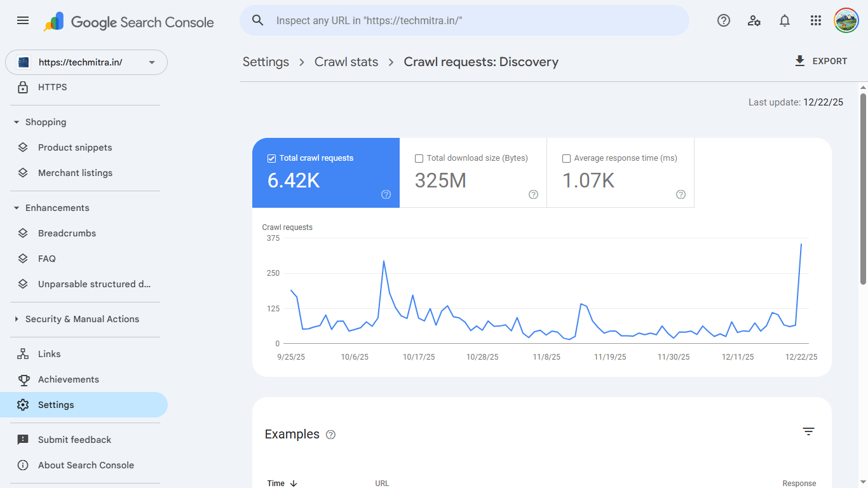Expand the Security & Manual Actions section

(17, 319)
